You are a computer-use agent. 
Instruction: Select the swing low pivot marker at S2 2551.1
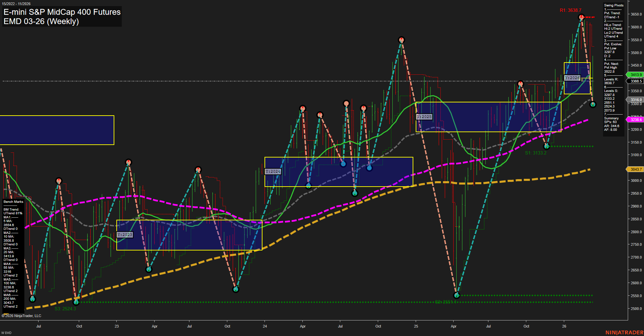457,295
